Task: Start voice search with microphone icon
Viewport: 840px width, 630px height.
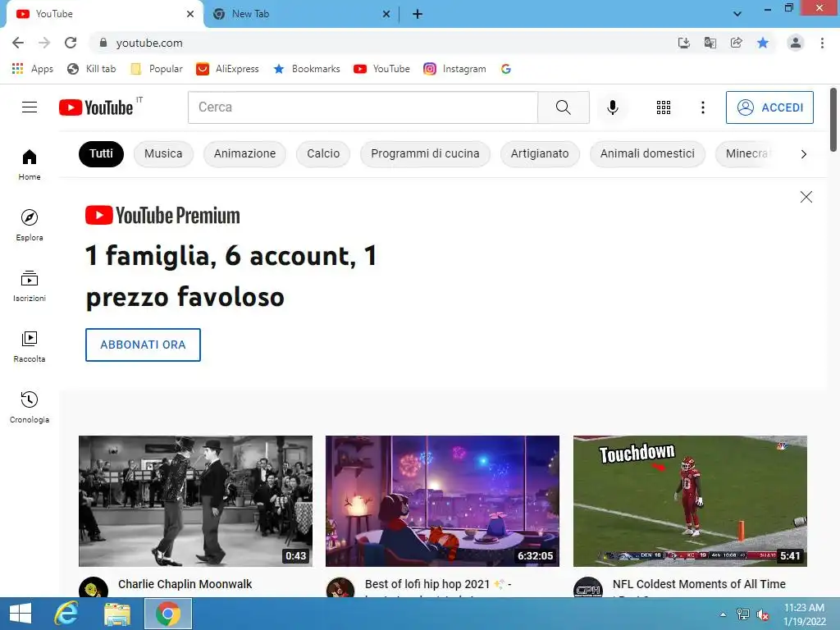Action: 612,107
